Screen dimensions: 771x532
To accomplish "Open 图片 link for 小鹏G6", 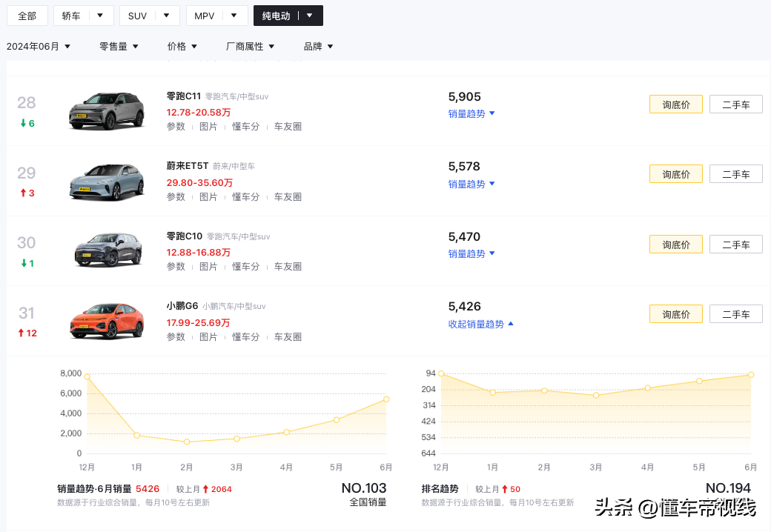I will pyautogui.click(x=208, y=337).
